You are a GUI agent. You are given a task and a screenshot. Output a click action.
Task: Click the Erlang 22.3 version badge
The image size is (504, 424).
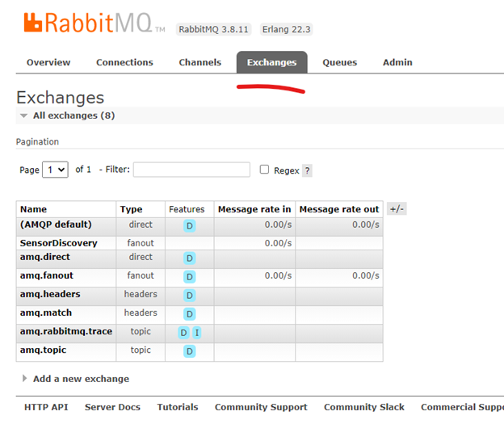click(286, 29)
